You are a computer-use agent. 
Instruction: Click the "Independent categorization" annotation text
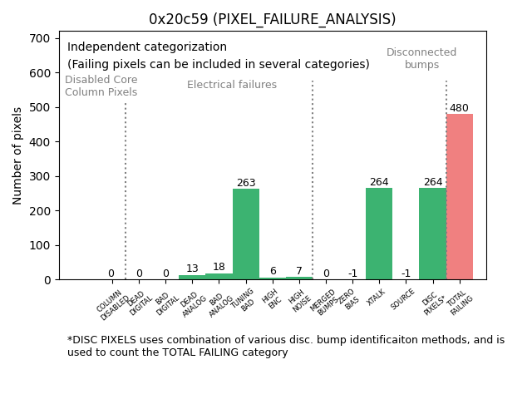(147, 47)
